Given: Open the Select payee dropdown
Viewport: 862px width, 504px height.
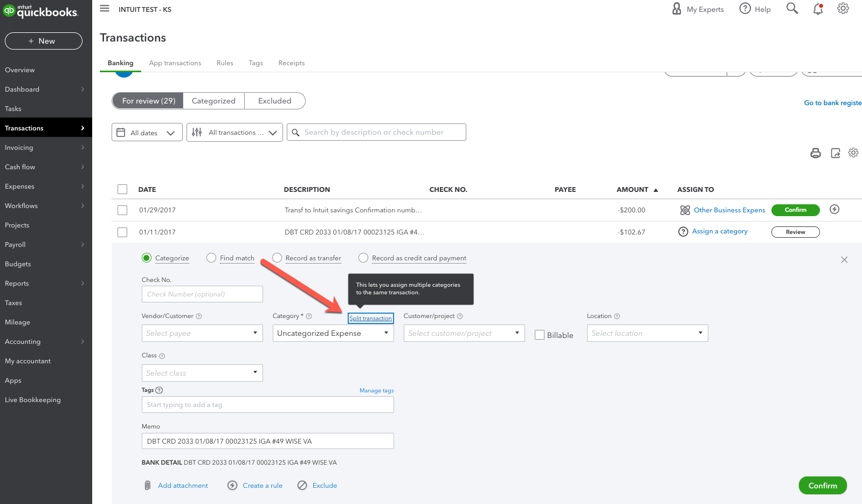Looking at the screenshot, I should pos(202,333).
